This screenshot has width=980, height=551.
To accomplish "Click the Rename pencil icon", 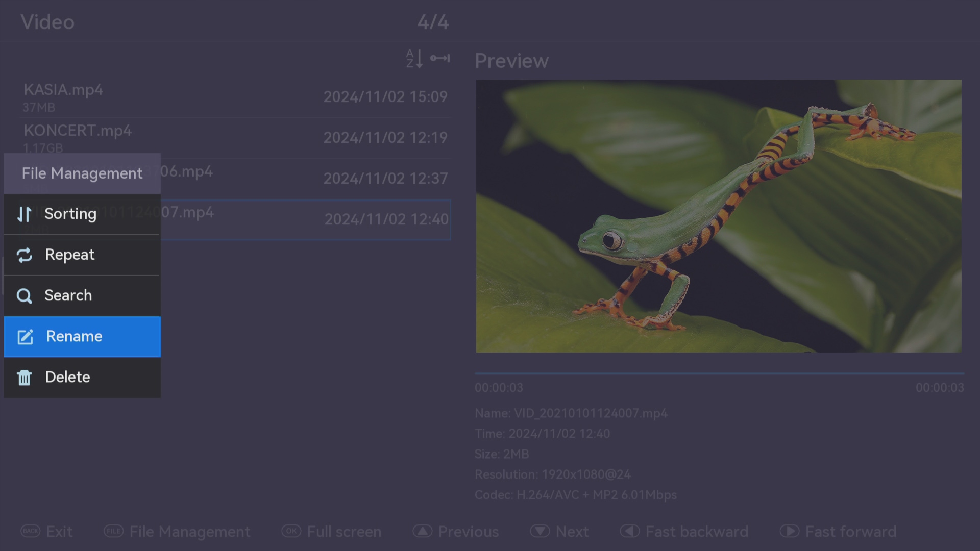I will 25,337.
